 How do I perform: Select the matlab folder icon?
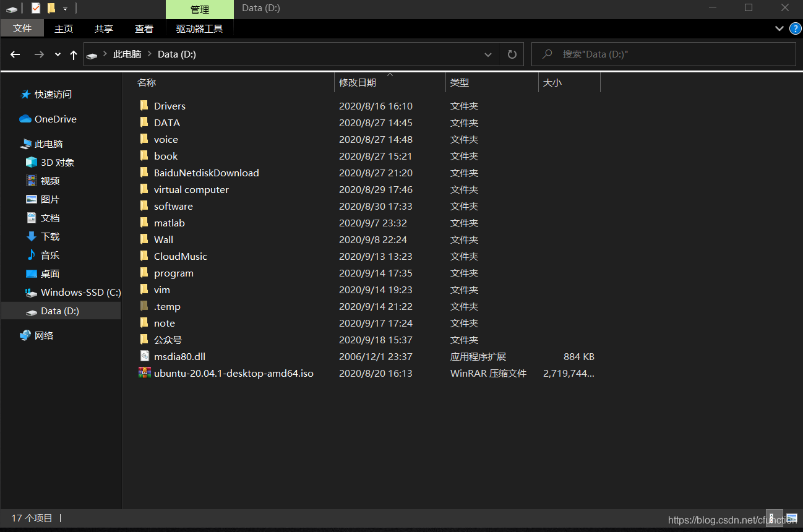point(144,223)
